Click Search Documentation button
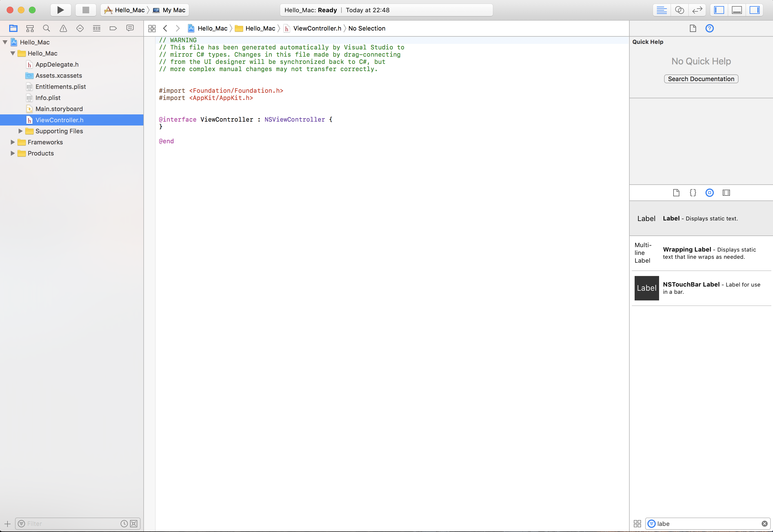Viewport: 773px width, 532px height. click(x=701, y=79)
